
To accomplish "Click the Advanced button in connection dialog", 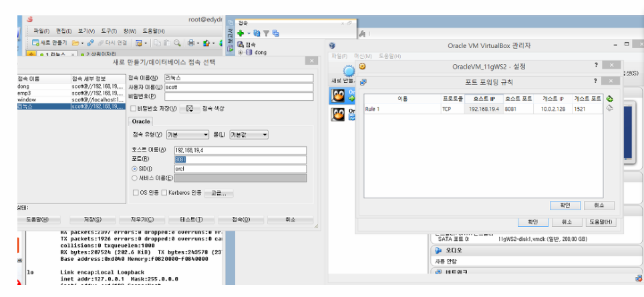I will pos(218,193).
